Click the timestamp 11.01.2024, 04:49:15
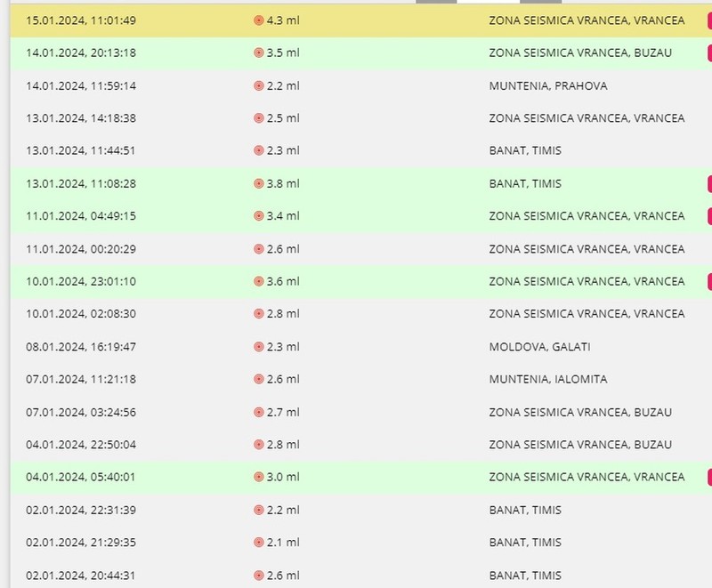712x588 pixels. point(81,216)
